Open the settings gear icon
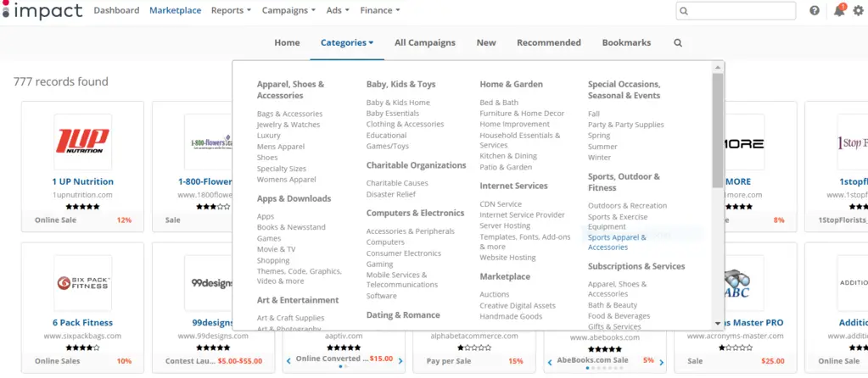The height and width of the screenshot is (378, 868). [858, 10]
